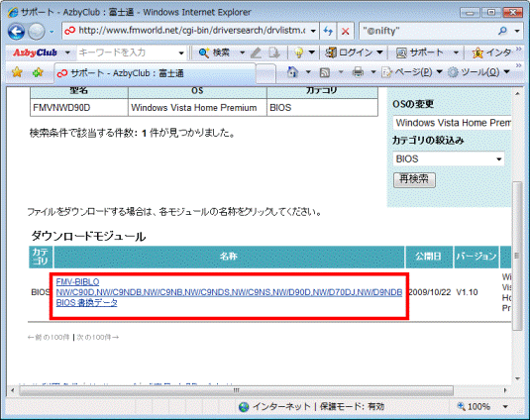Click the Windows Vista Home Prem OS field

coord(452,123)
